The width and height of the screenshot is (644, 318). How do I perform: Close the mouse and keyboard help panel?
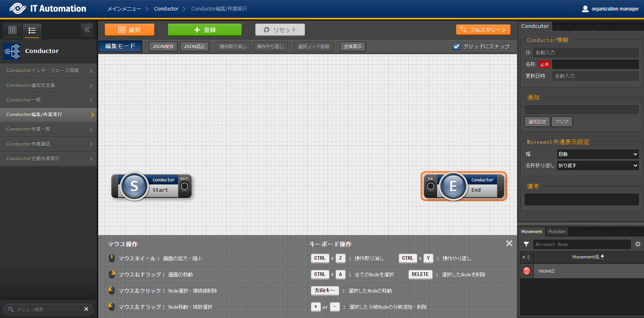point(509,243)
